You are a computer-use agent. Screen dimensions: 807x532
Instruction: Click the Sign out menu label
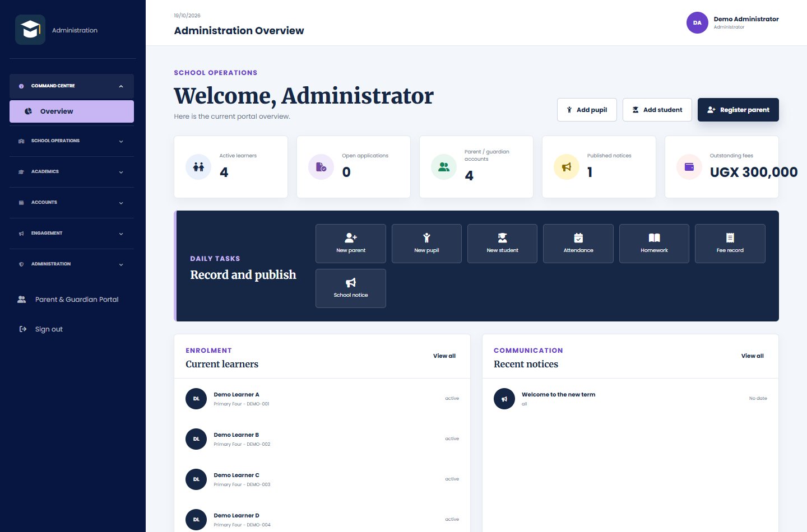pyautogui.click(x=49, y=329)
